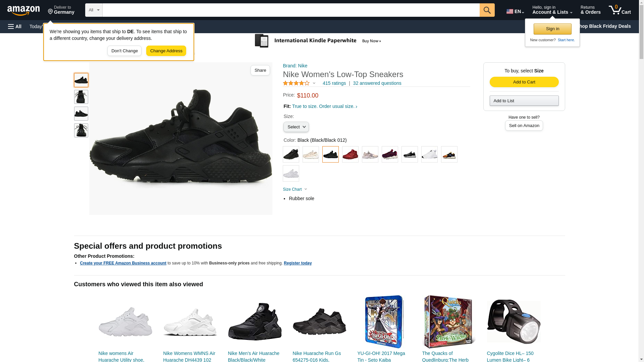Click the star rating icons
The height and width of the screenshot is (362, 644).
[x=296, y=83]
